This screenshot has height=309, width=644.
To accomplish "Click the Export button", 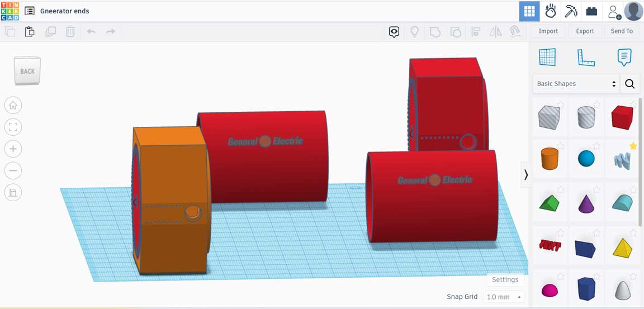I will [x=585, y=31].
